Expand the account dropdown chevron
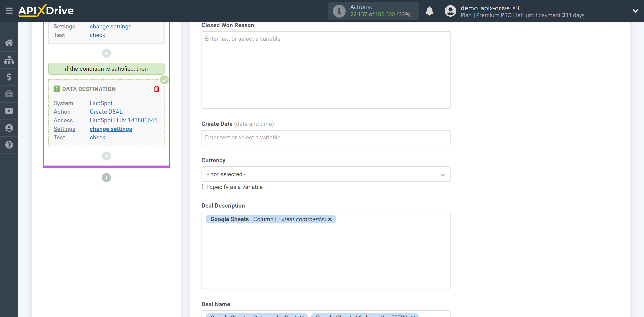The image size is (644, 317). point(635,11)
